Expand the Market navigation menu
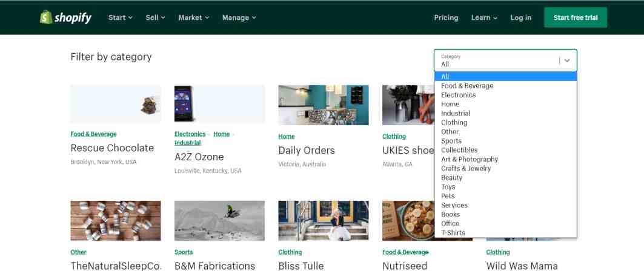Image resolution: width=644 pixels, height=271 pixels. point(194,18)
